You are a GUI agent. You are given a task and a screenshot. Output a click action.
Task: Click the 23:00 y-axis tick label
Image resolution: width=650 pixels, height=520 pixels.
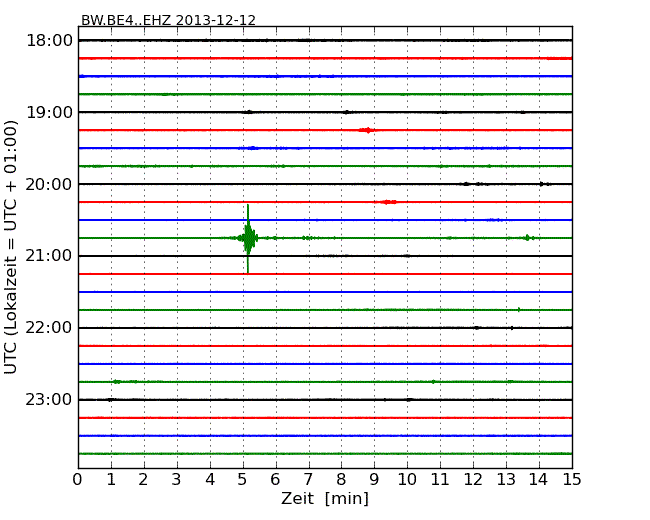tap(49, 400)
